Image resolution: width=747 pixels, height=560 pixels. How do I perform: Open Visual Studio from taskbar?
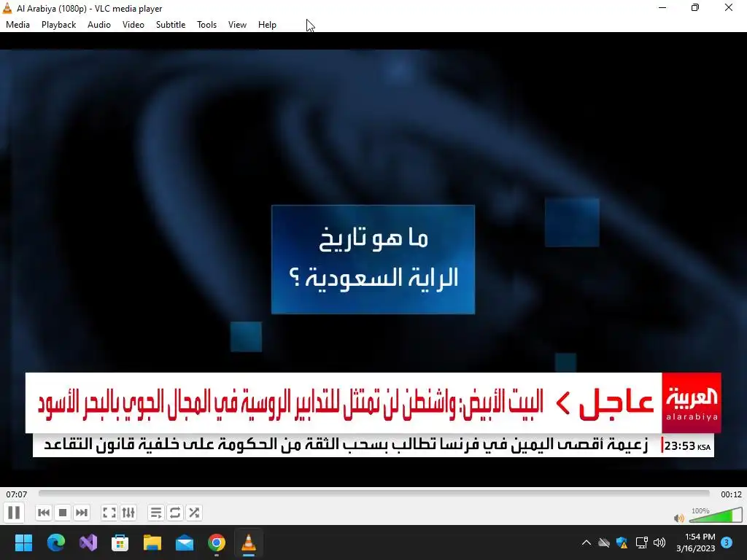(88, 542)
